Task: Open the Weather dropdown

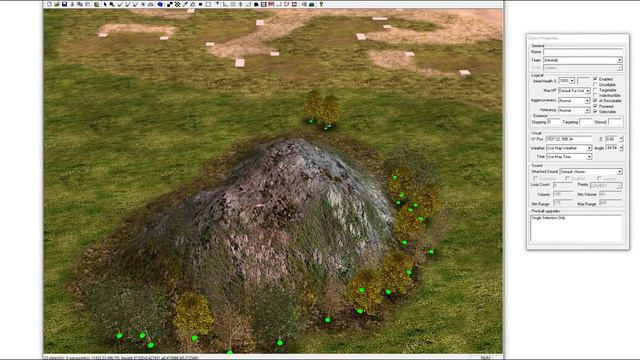Action: 569,148
